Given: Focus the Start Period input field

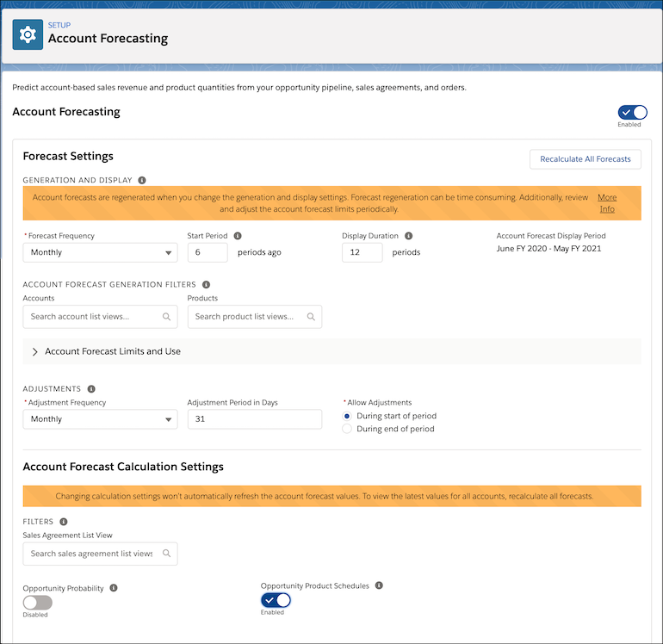Looking at the screenshot, I should (208, 252).
